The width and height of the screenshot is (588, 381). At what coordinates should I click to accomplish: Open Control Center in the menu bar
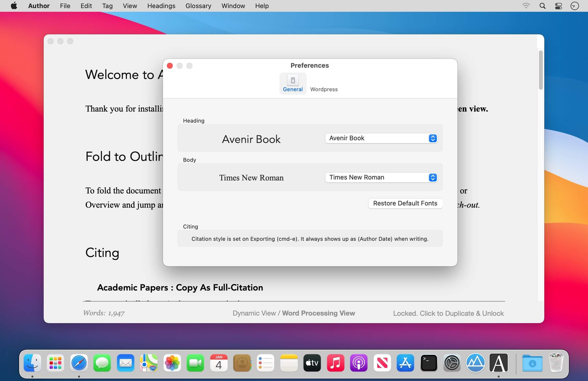click(x=558, y=6)
